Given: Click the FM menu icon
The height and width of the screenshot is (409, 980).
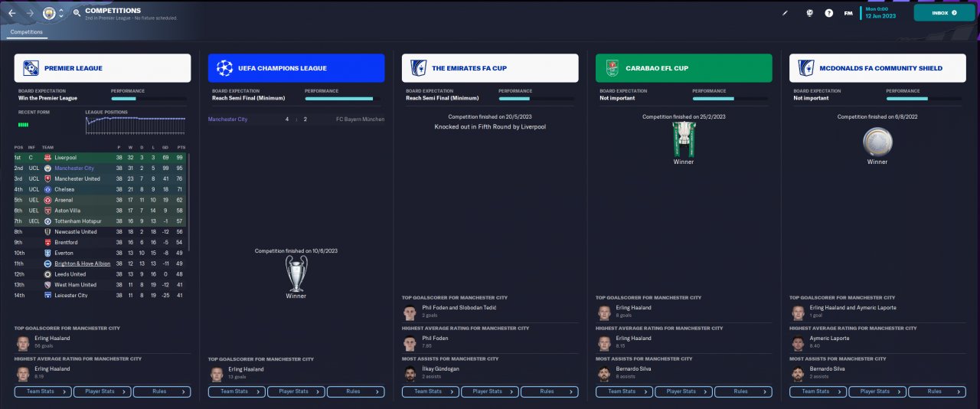Looking at the screenshot, I should coord(848,13).
